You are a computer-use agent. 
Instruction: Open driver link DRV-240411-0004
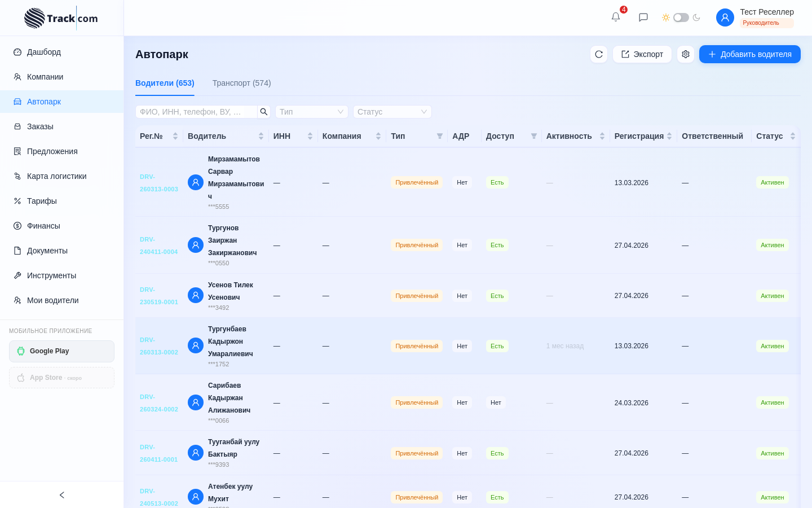[158, 246]
